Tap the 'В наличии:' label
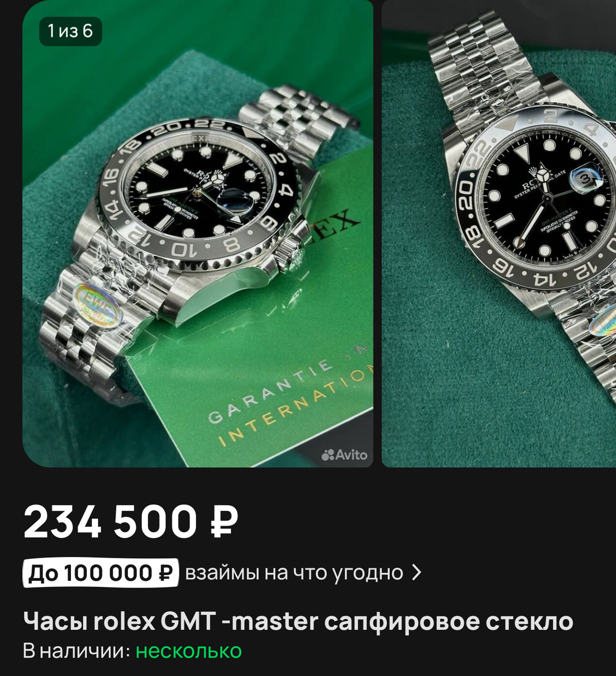 pyautogui.click(x=77, y=651)
